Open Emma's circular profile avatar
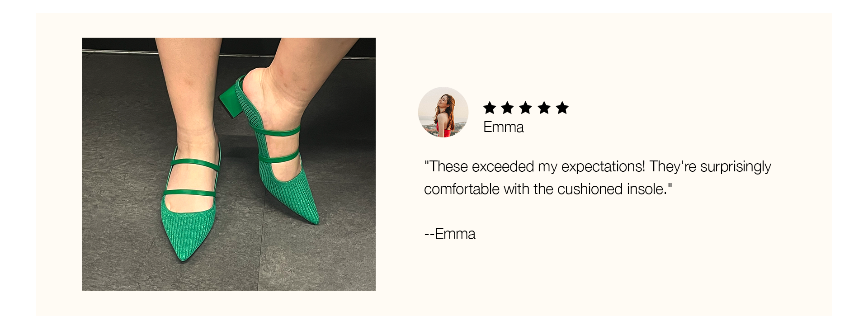 tap(443, 112)
